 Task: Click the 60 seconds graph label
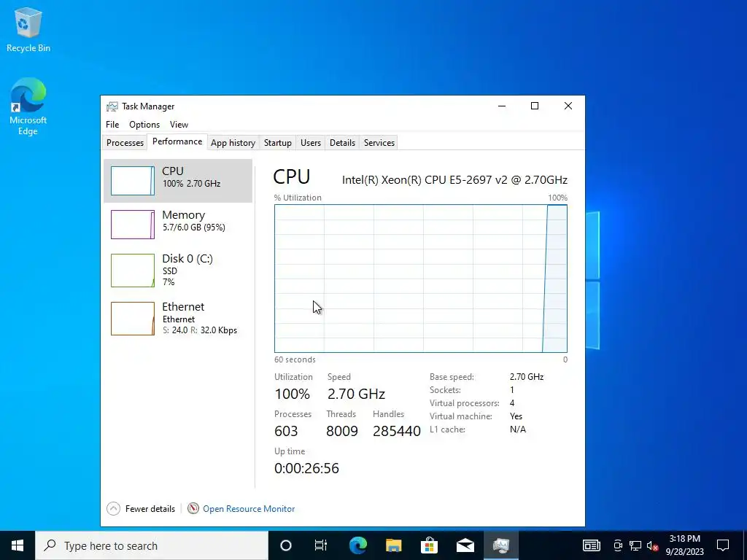click(295, 359)
